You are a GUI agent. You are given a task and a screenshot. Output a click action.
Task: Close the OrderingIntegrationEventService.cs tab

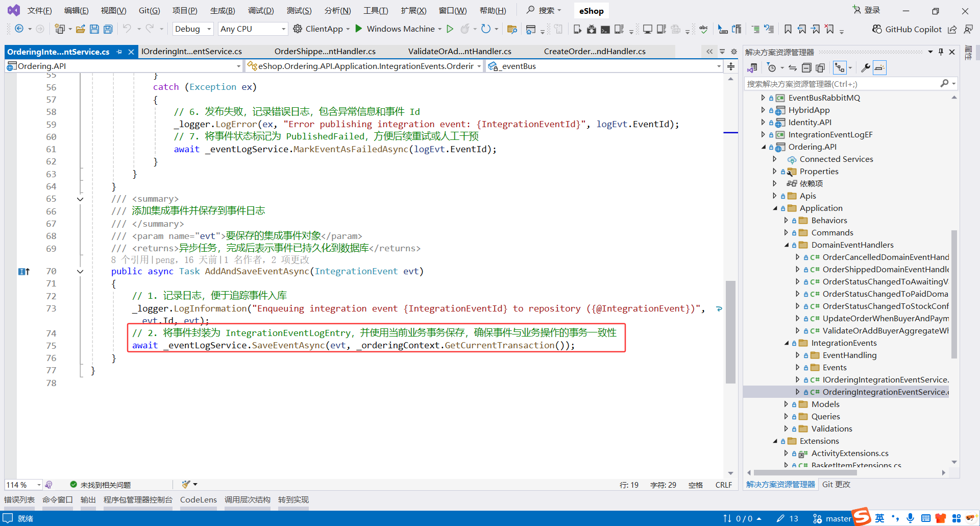tap(131, 52)
